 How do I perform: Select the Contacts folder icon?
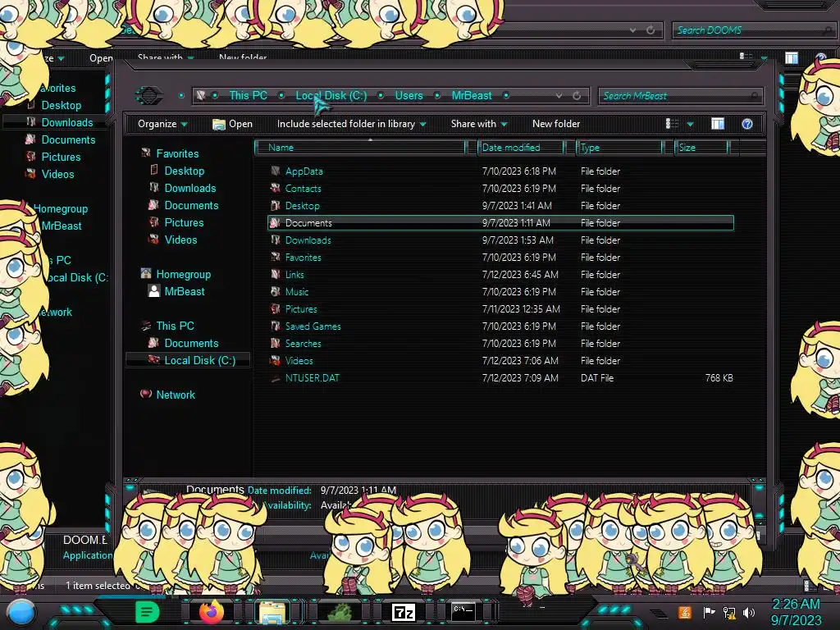276,188
